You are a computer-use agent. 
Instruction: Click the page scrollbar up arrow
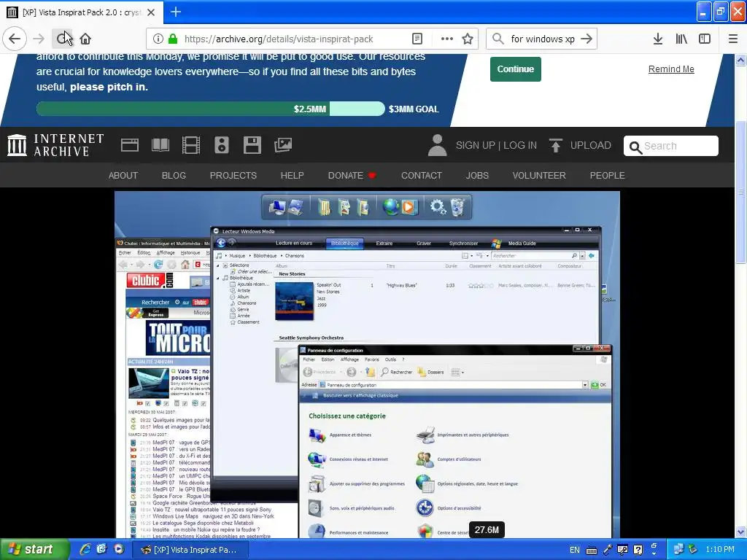point(740,60)
